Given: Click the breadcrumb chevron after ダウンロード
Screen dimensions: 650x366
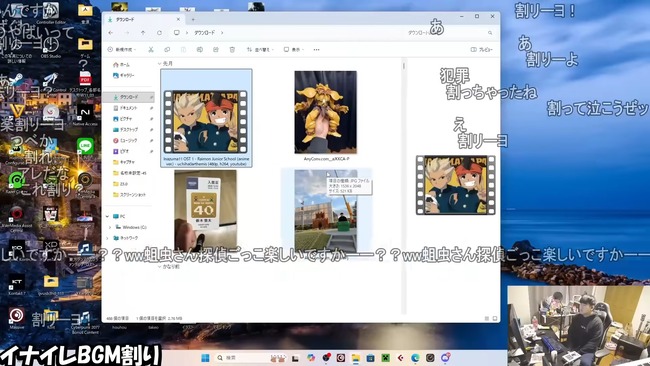Looking at the screenshot, I should (x=222, y=32).
